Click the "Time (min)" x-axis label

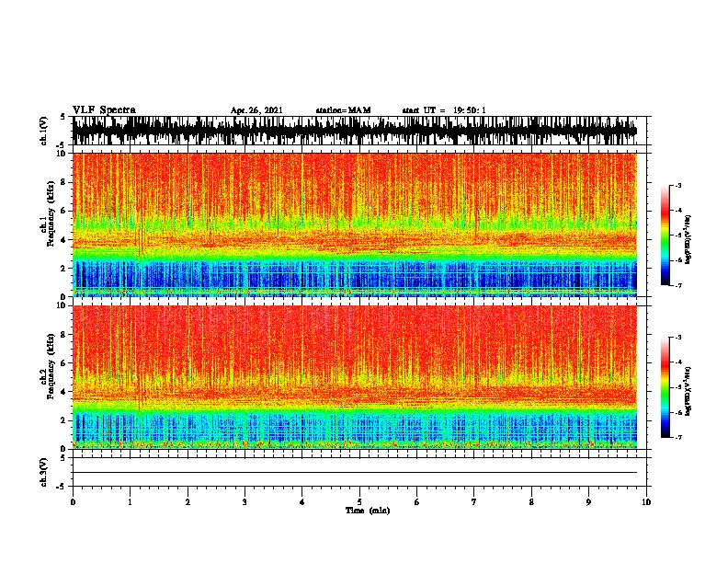(x=368, y=511)
